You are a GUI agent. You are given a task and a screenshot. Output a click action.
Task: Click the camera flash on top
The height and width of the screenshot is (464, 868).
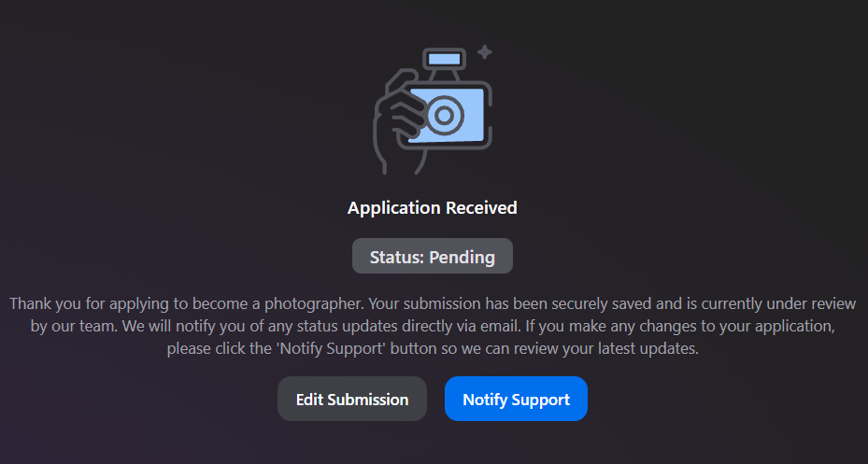(x=444, y=59)
